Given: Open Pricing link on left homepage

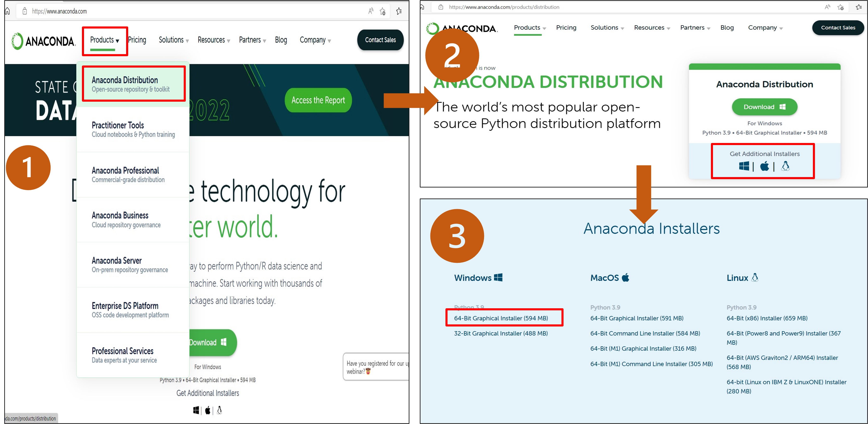Looking at the screenshot, I should (x=137, y=40).
